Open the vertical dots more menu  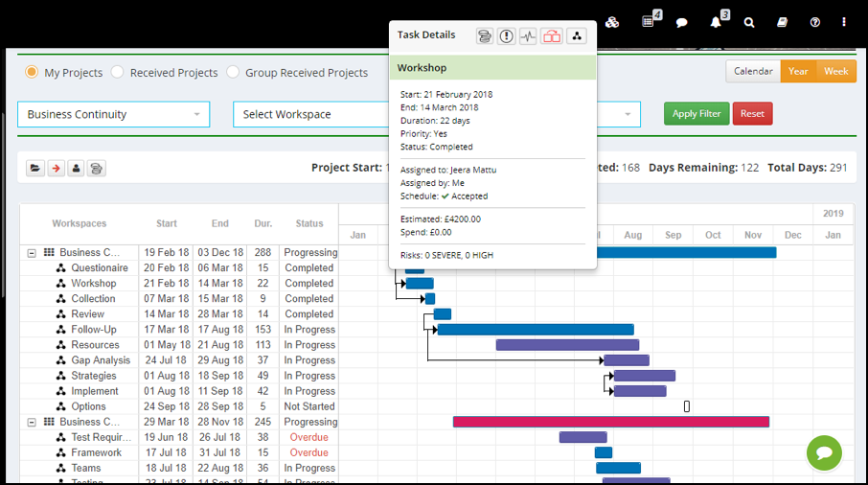844,22
